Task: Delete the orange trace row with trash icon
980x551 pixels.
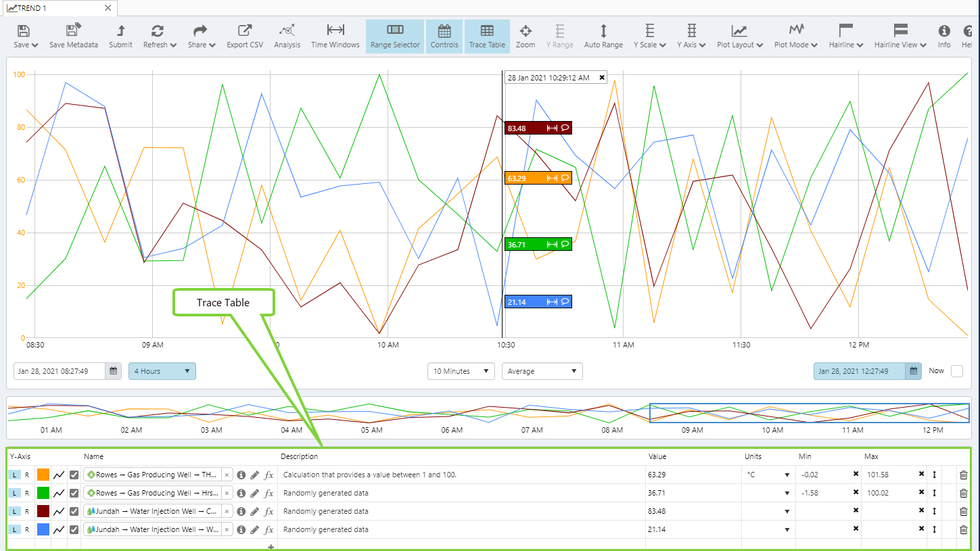Action: click(x=963, y=475)
